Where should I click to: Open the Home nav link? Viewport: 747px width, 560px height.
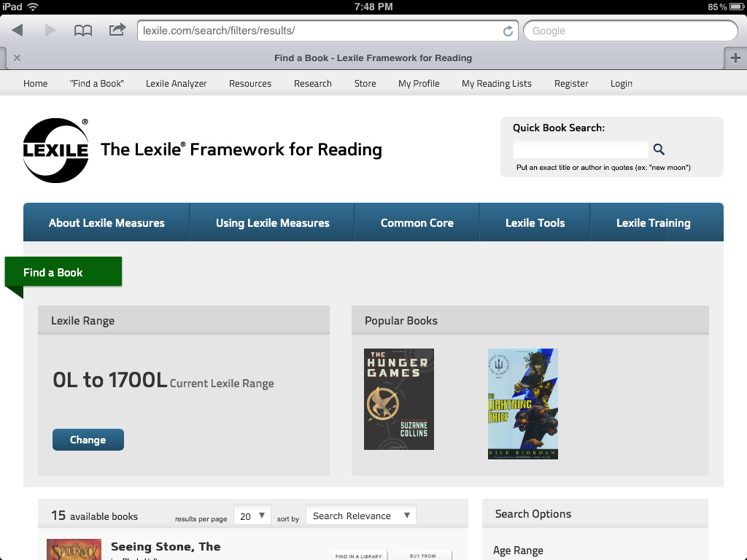(35, 83)
